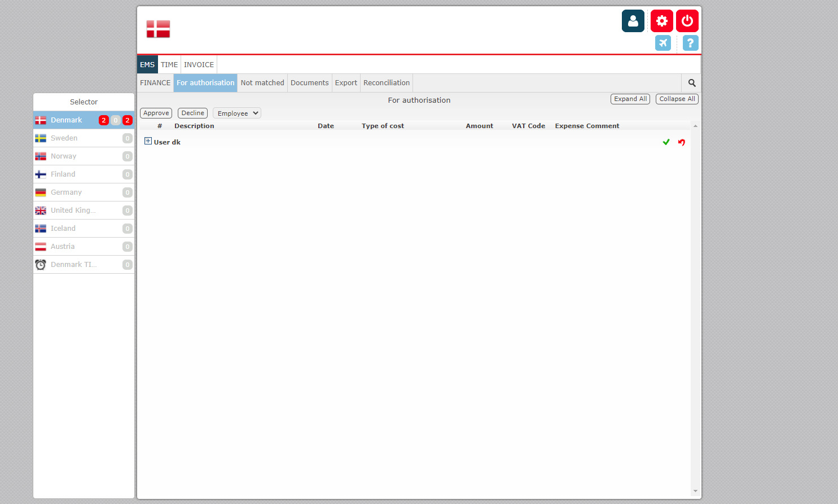The width and height of the screenshot is (838, 504).
Task: Click the grey 0 badge on Denmark row
Action: 116,120
